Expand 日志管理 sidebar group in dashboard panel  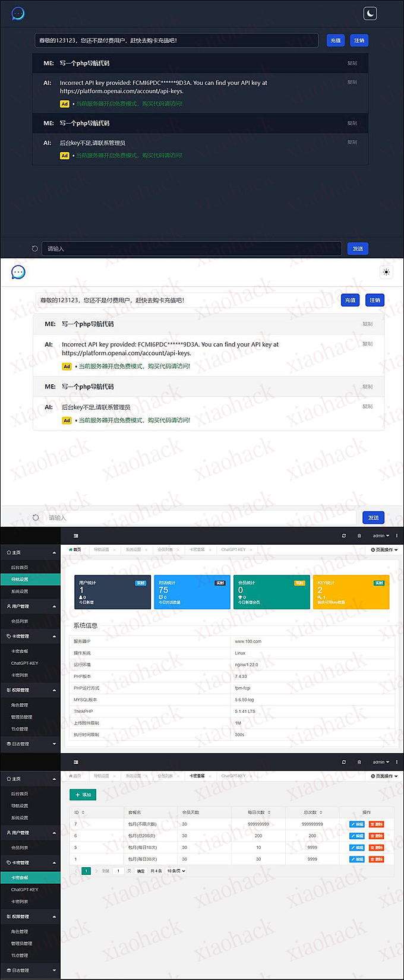coord(30,744)
